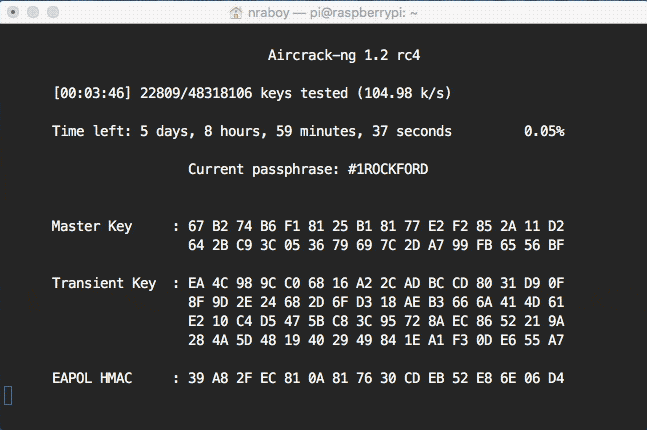Click the home folder icon in title bar
The width and height of the screenshot is (647, 430).
[236, 13]
